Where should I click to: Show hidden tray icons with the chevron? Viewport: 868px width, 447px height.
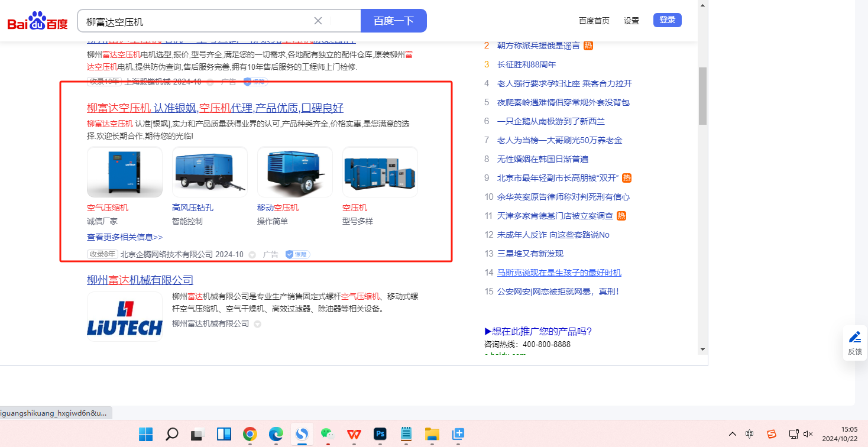733,434
